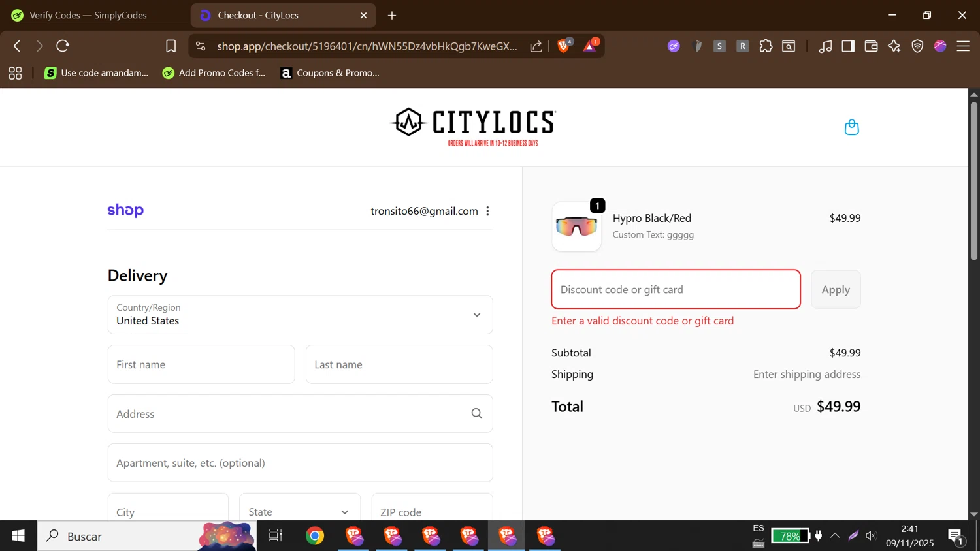Reload the checkout page
The image size is (980, 551).
pyautogui.click(x=63, y=46)
